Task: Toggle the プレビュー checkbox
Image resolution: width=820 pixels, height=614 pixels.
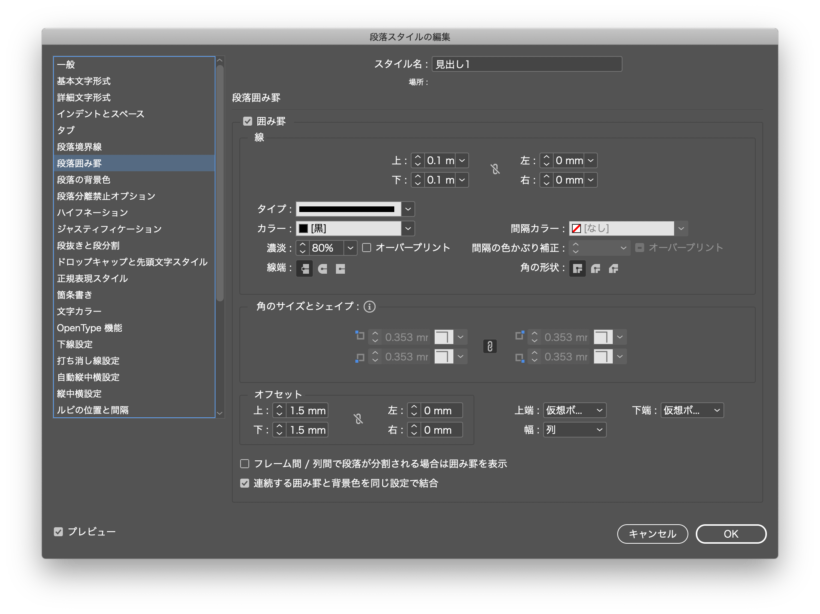Action: pos(59,532)
